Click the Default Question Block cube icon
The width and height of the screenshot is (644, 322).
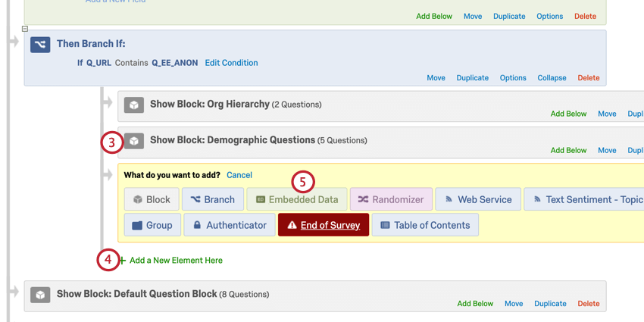pyautogui.click(x=40, y=295)
